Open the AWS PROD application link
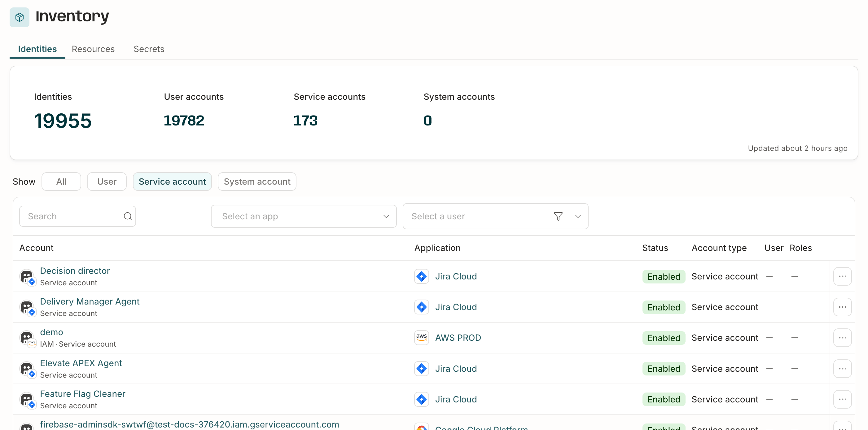Image resolution: width=868 pixels, height=430 pixels. tap(458, 338)
